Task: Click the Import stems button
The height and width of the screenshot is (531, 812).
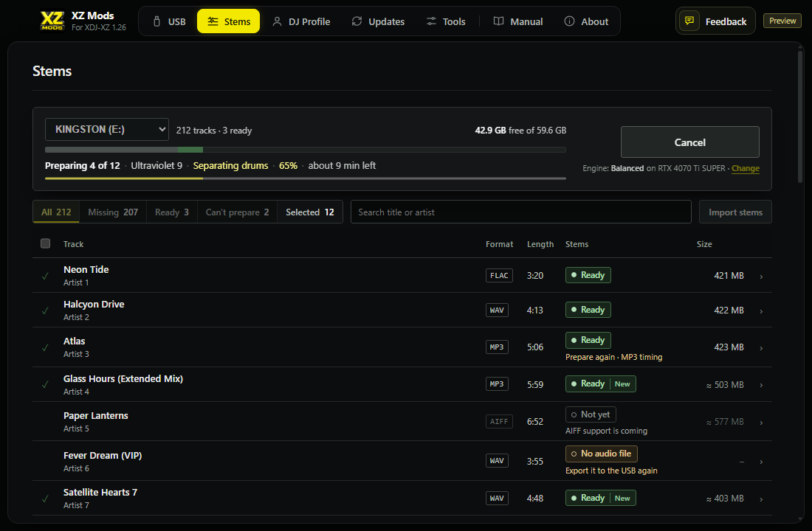Action: [735, 212]
